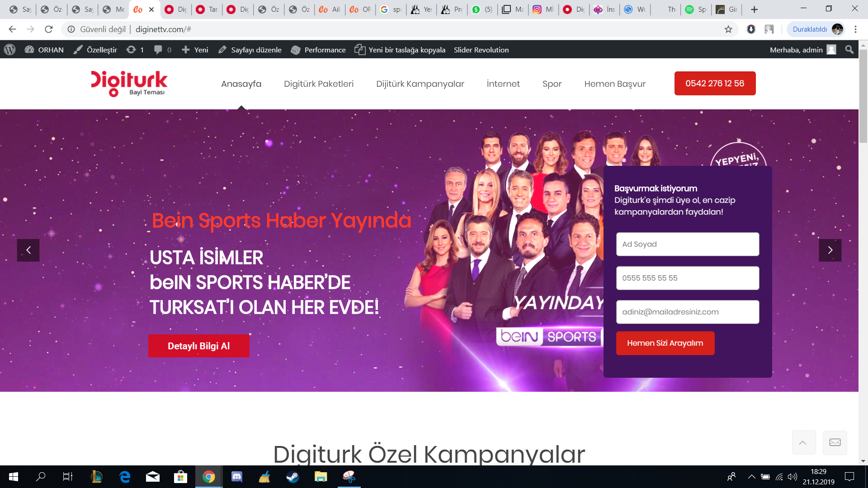Open the updates icon showing 1
The height and width of the screenshot is (488, 868).
click(x=135, y=50)
